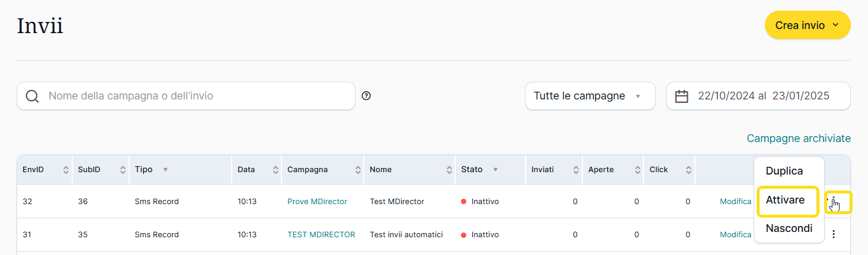Focus the campaign name search field
This screenshot has height=255, width=868.
coord(196,96)
